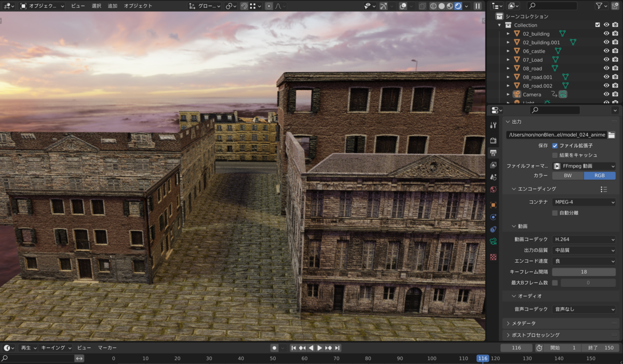This screenshot has height=364, width=623.
Task: Hide 06_castle via eye icon
Action: [x=606, y=51]
